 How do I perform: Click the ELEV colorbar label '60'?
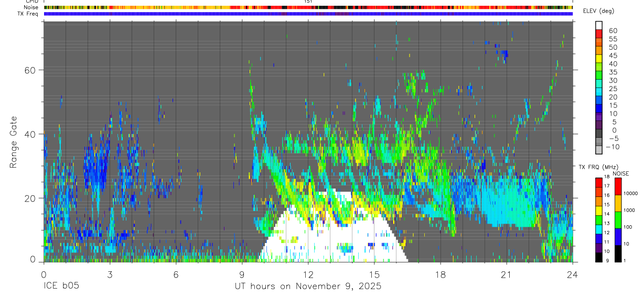click(613, 30)
